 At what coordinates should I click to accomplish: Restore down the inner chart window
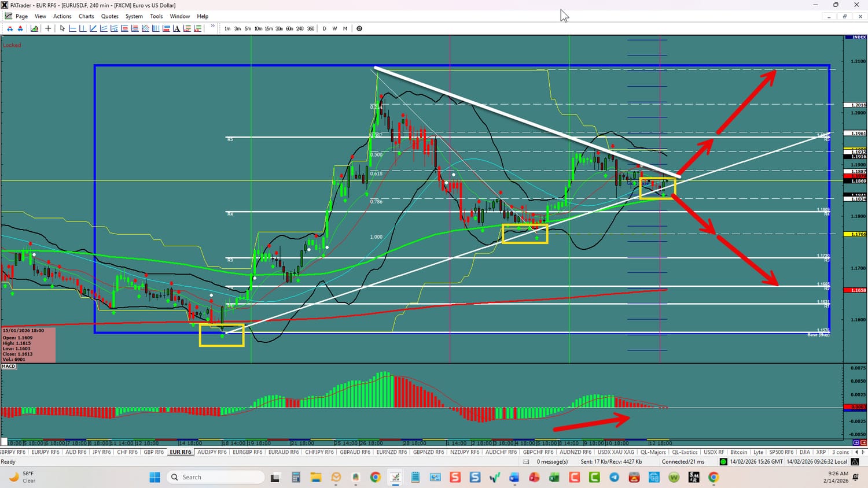(844, 16)
